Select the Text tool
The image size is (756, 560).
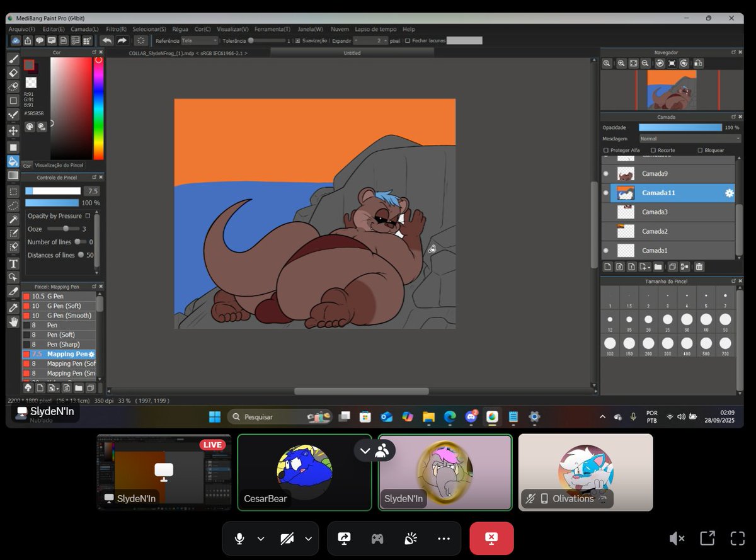13,263
